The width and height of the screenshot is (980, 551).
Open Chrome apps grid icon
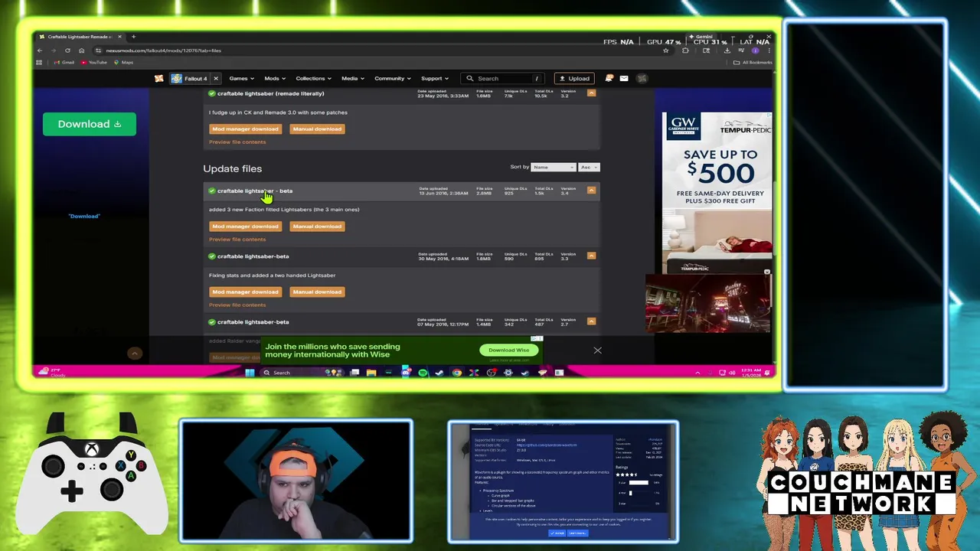[39, 63]
